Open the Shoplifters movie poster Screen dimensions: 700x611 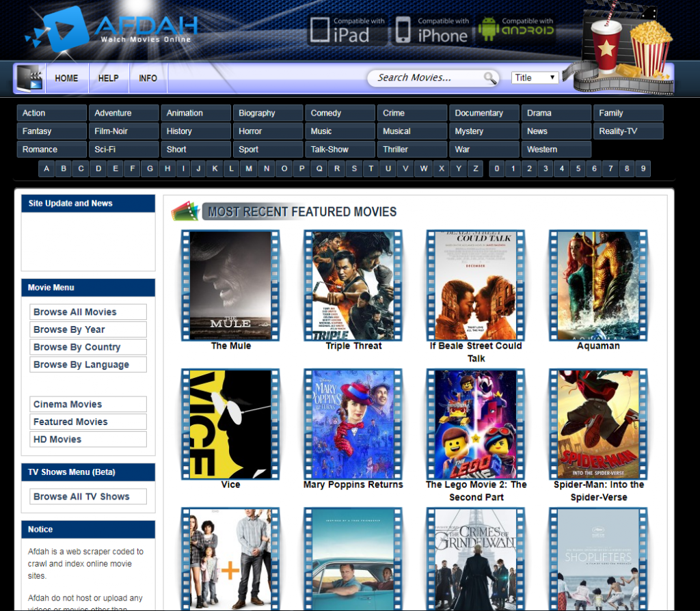tap(598, 559)
